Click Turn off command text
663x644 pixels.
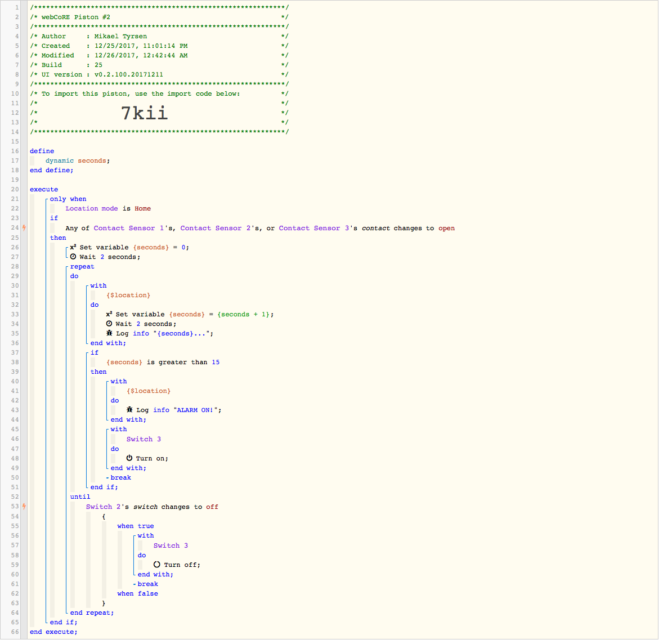(x=182, y=565)
